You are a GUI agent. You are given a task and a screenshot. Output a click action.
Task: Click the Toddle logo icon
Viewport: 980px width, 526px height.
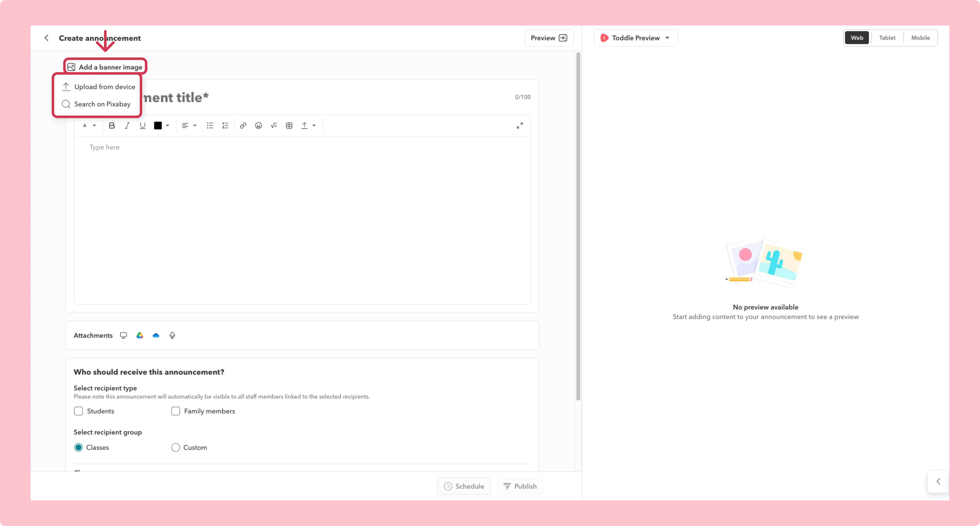(604, 38)
